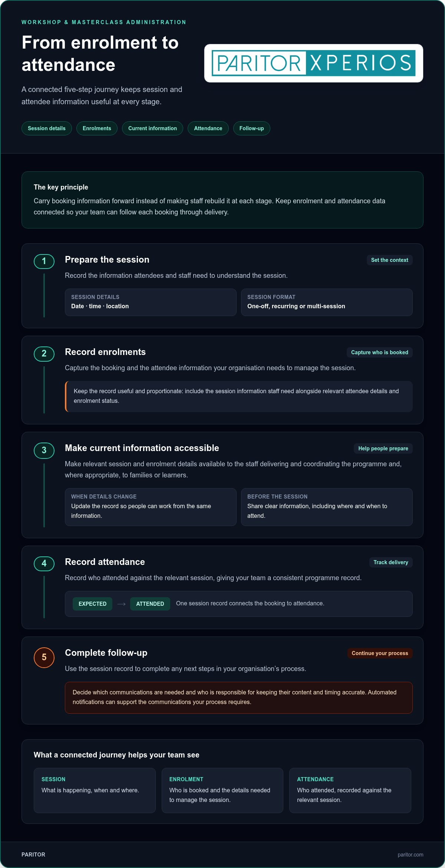Select the ATTENDED status chip
The image size is (445, 868).
(150, 604)
